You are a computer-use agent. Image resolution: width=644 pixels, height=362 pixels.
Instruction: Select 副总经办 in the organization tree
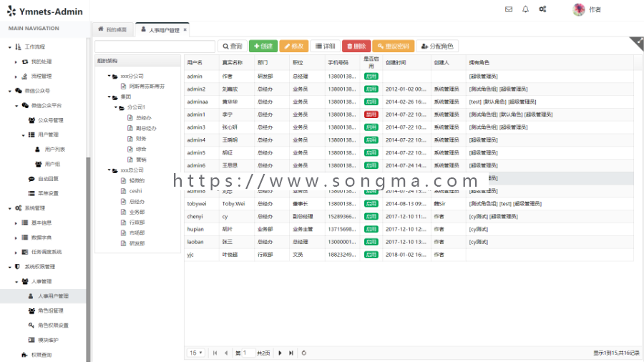coord(146,129)
